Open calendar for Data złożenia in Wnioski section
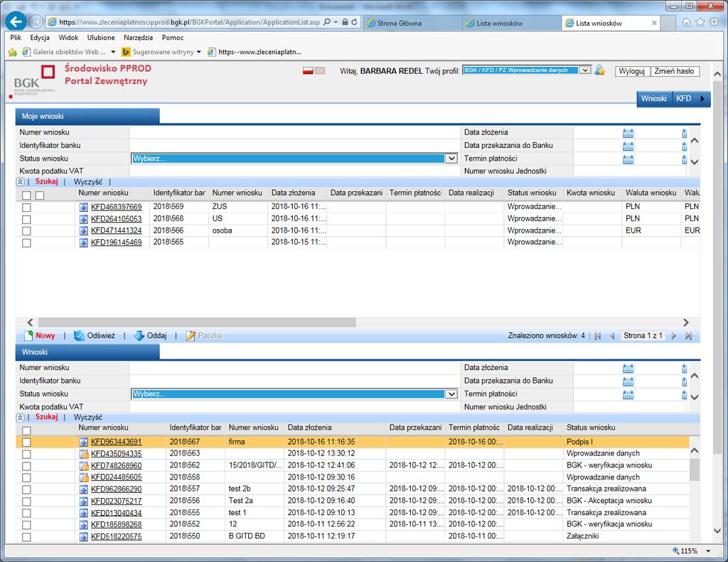The width and height of the screenshot is (728, 562). 628,369
